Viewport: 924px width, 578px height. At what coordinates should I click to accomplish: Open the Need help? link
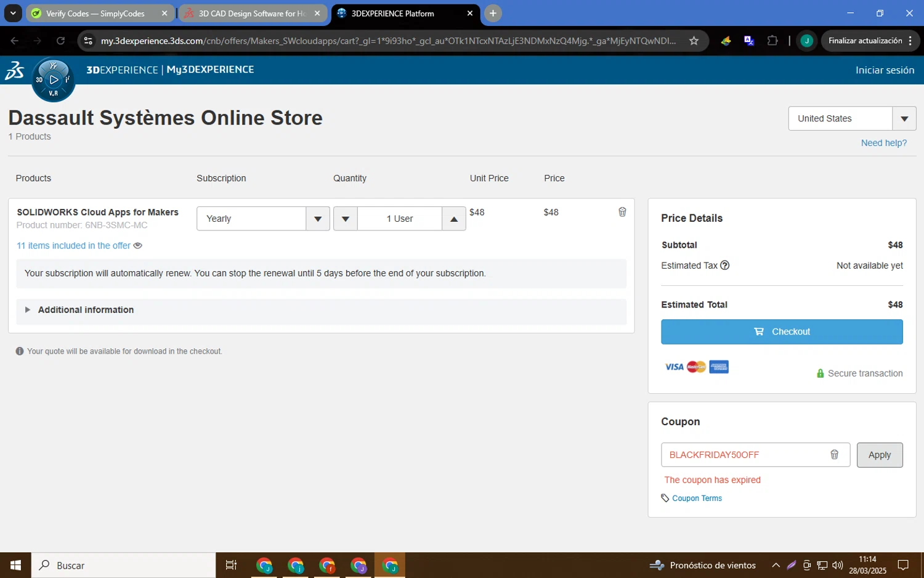(883, 143)
